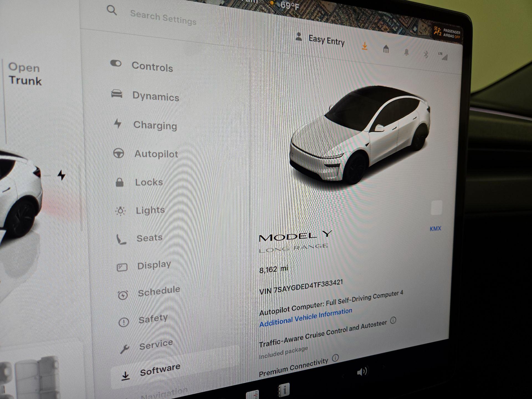Viewport: 532px width, 399px height.
Task: Open notifications bell icon
Action: (406, 52)
